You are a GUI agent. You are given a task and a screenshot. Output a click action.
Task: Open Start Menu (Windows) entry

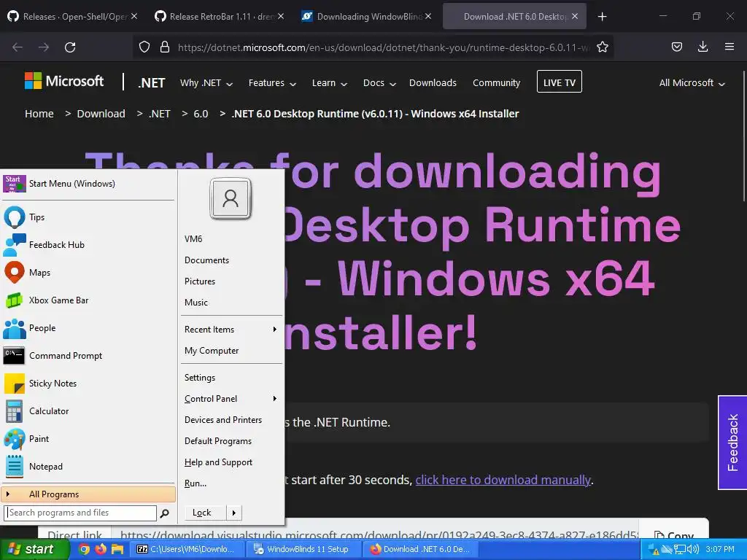pos(88,184)
